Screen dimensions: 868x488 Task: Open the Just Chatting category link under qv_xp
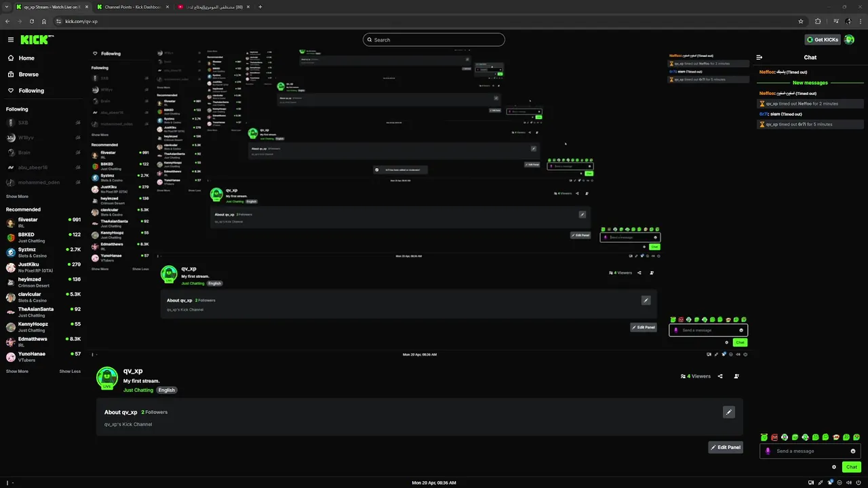pyautogui.click(x=138, y=390)
